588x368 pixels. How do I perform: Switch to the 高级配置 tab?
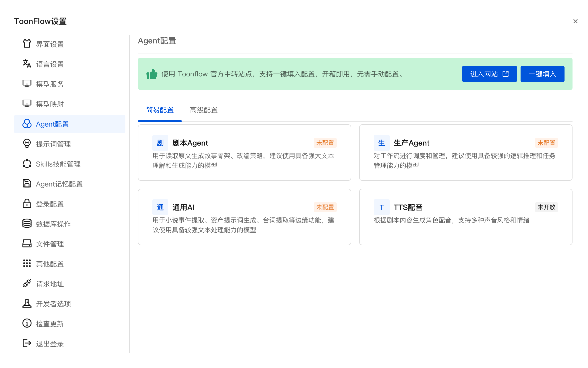204,110
